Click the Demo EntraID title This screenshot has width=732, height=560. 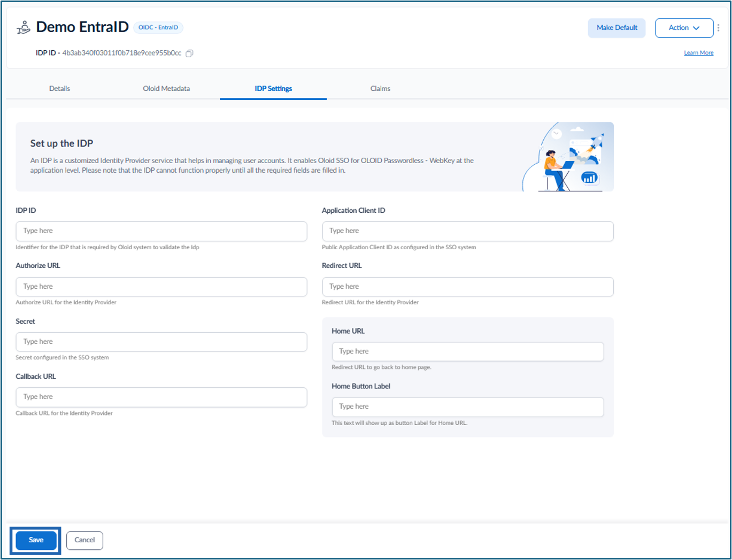click(x=82, y=27)
